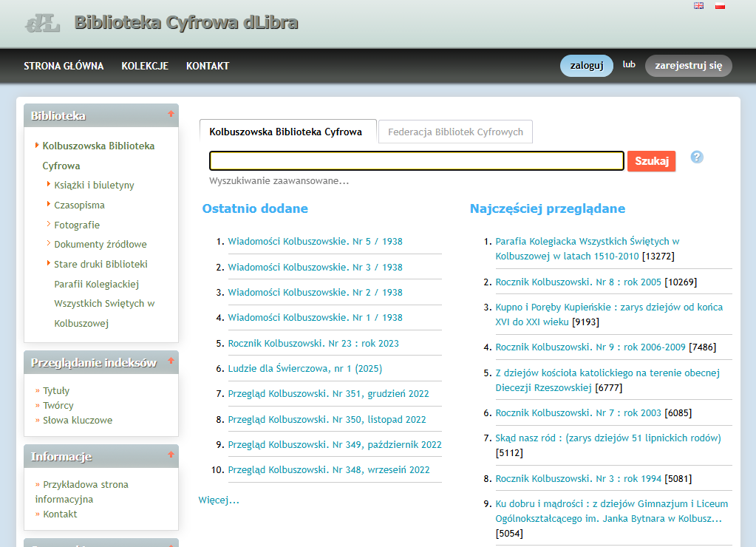756x547 pixels.
Task: Open Czasopisma collection
Action: click(79, 205)
